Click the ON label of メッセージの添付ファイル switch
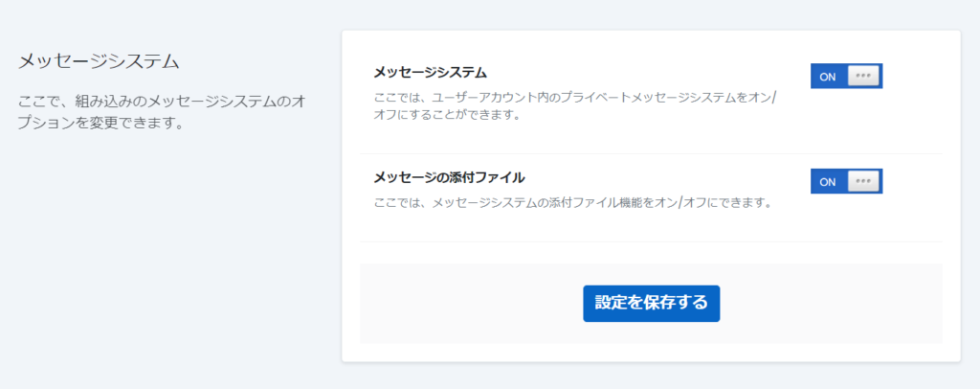Image resolution: width=980 pixels, height=389 pixels. [x=828, y=182]
